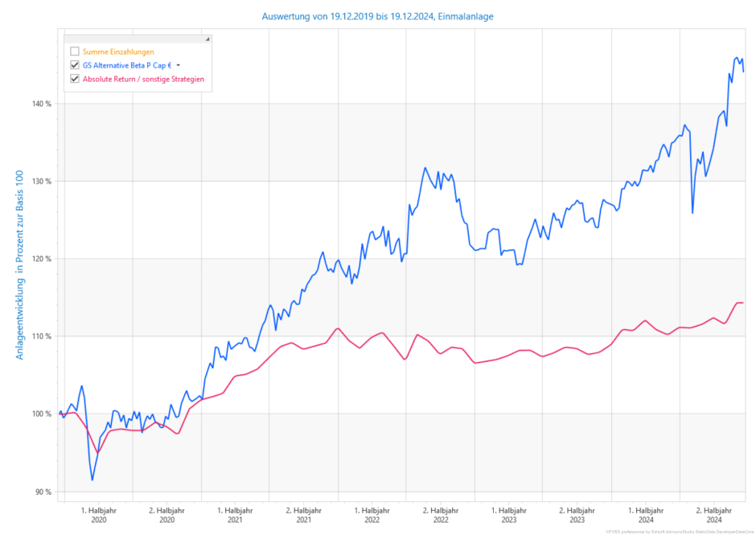
Task: Select the '2. Halbjahr 2024' x-axis label
Action: coord(714,515)
